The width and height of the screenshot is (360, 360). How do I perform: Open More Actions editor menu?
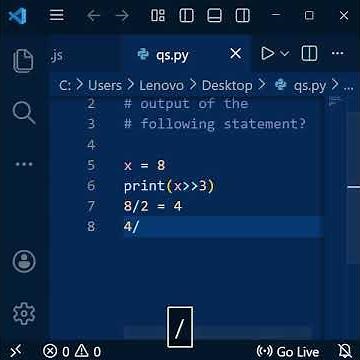point(337,53)
